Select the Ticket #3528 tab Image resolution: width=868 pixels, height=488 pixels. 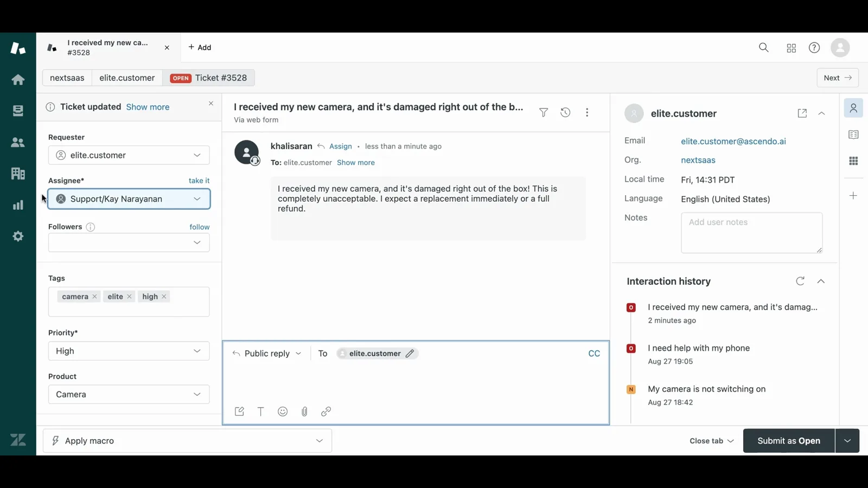(x=208, y=78)
